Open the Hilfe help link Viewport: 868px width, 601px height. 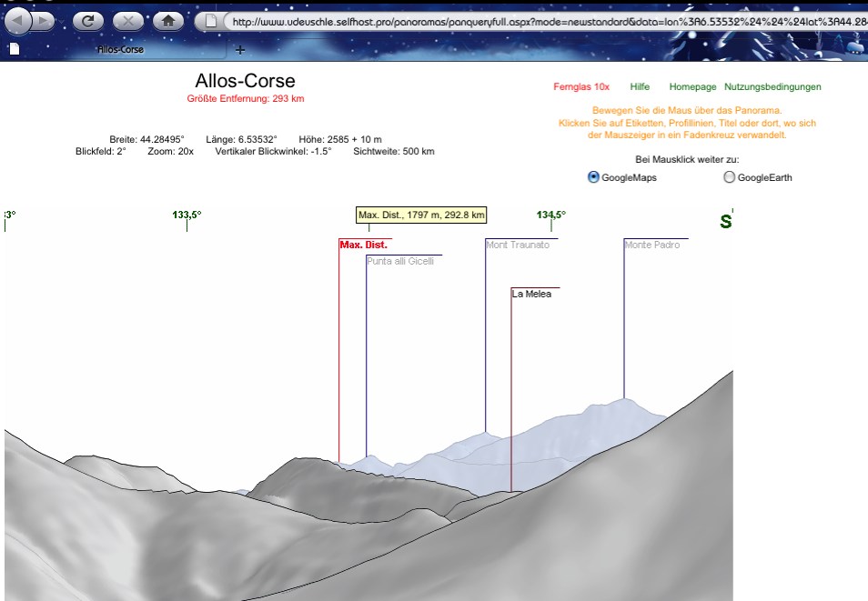click(640, 87)
